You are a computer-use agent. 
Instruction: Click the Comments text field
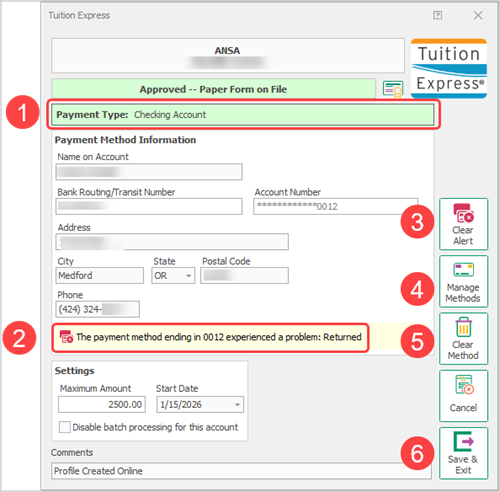coord(241,471)
